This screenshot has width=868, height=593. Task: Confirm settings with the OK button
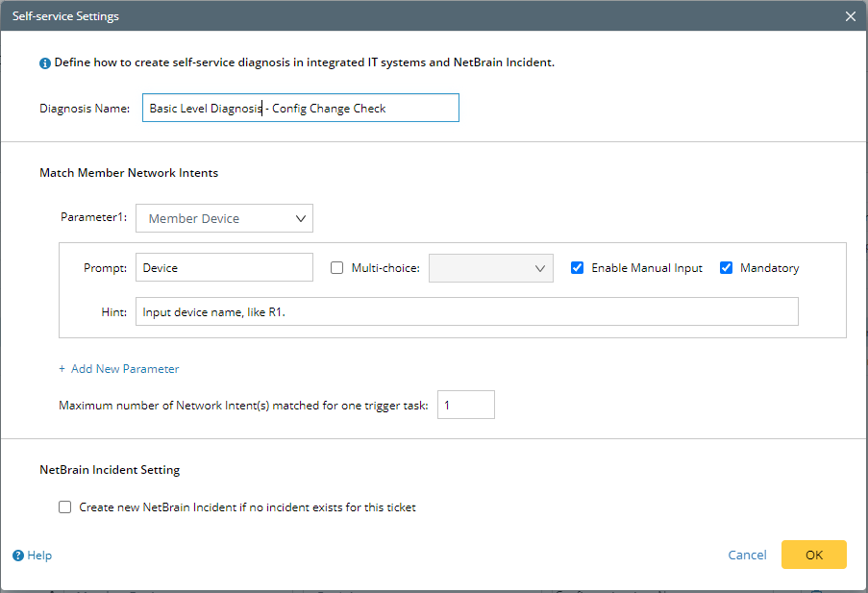(814, 555)
